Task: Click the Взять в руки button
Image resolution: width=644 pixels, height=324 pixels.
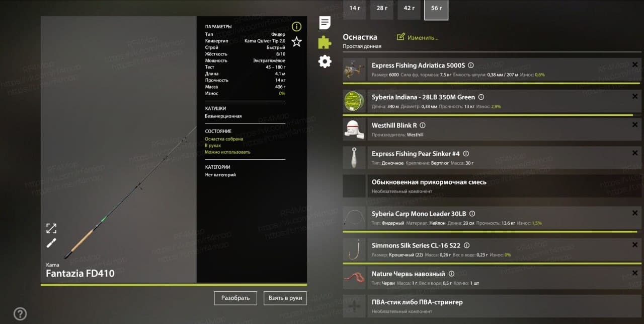Action: [x=285, y=298]
